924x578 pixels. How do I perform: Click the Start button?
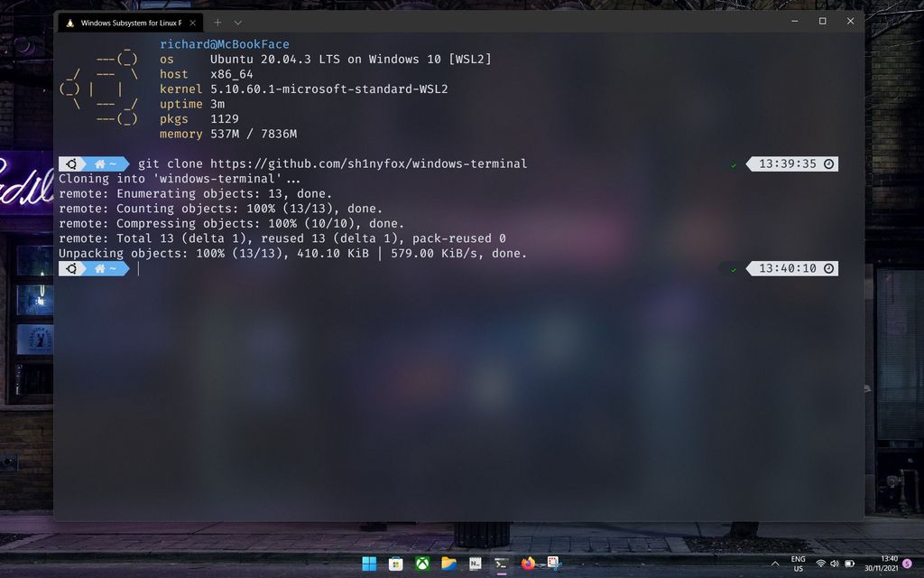(x=368, y=563)
